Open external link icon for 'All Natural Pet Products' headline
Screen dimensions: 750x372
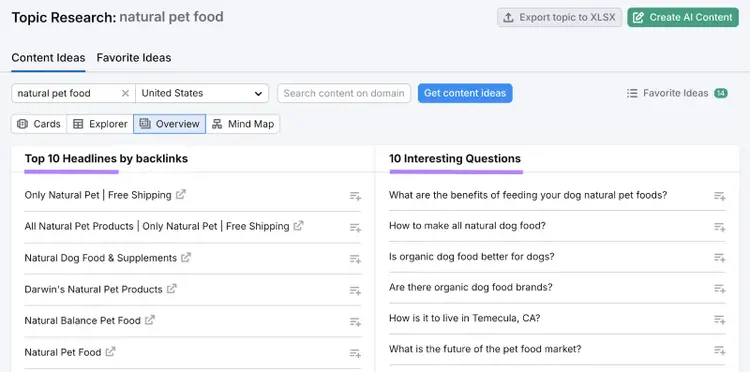pos(298,226)
